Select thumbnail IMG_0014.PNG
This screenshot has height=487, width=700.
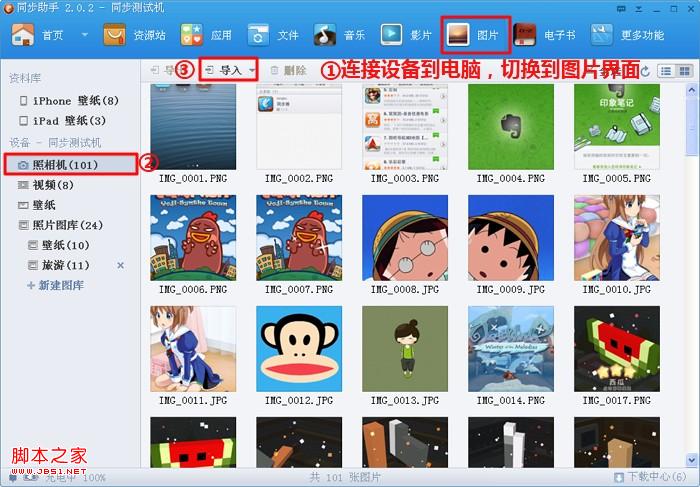(511, 349)
